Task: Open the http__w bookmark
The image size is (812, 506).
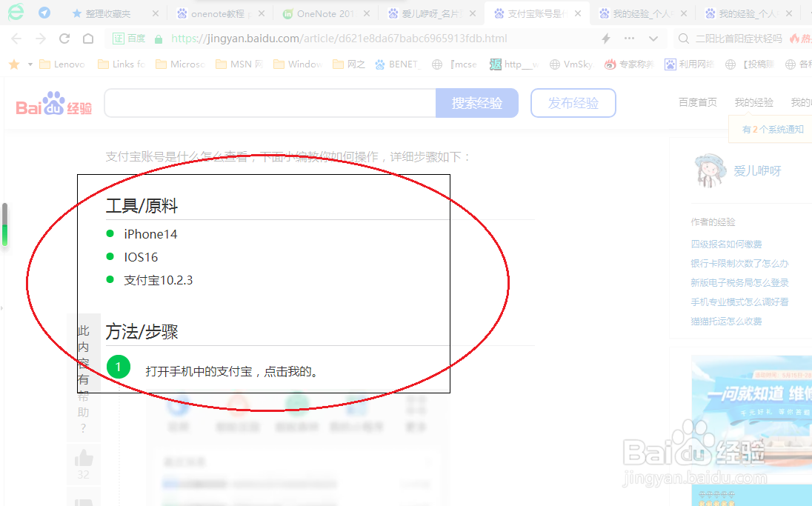Action: click(514, 64)
